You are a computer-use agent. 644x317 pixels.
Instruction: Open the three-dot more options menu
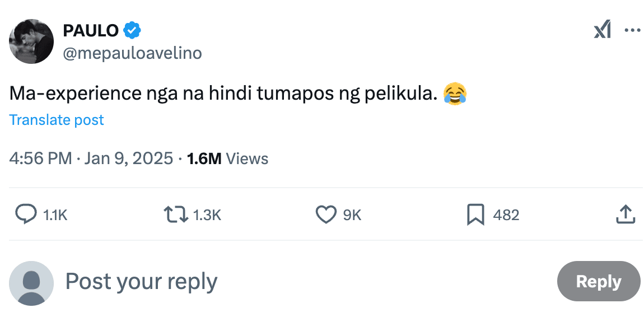coord(632,30)
